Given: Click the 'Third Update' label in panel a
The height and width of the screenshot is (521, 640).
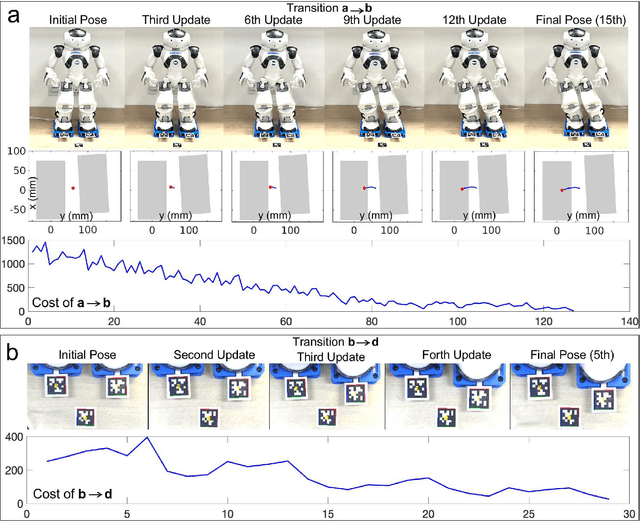Looking at the screenshot, I should [176, 20].
